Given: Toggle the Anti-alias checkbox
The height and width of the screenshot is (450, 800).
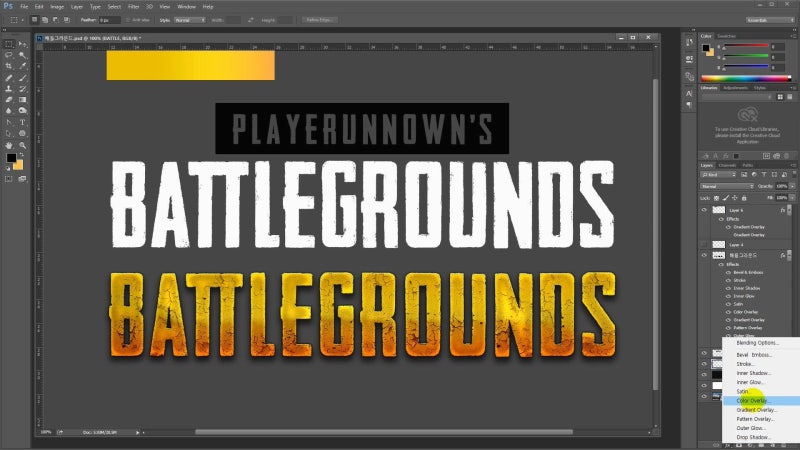Looking at the screenshot, I should 128,20.
